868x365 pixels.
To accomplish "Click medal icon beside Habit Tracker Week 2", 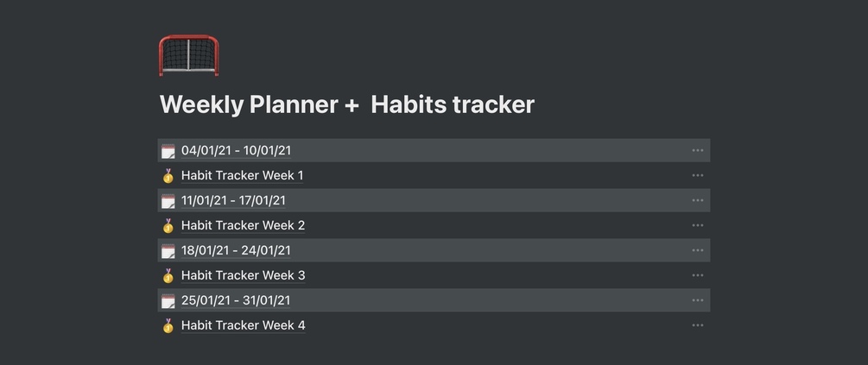I will [x=168, y=226].
